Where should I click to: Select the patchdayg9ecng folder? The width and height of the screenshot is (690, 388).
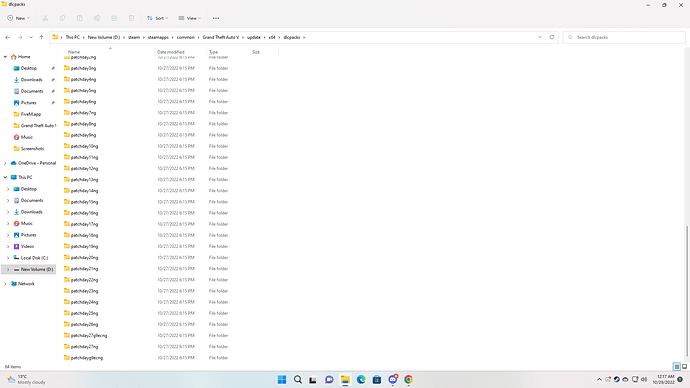click(x=87, y=358)
